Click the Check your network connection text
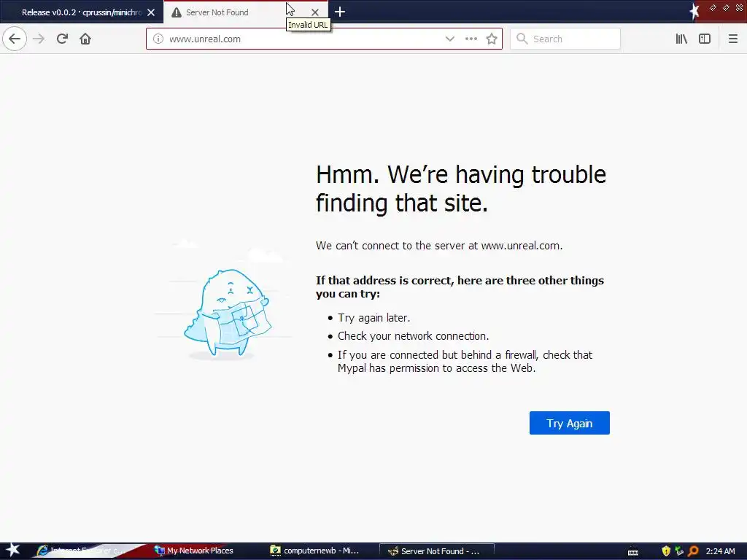The height and width of the screenshot is (560, 747). 413,336
